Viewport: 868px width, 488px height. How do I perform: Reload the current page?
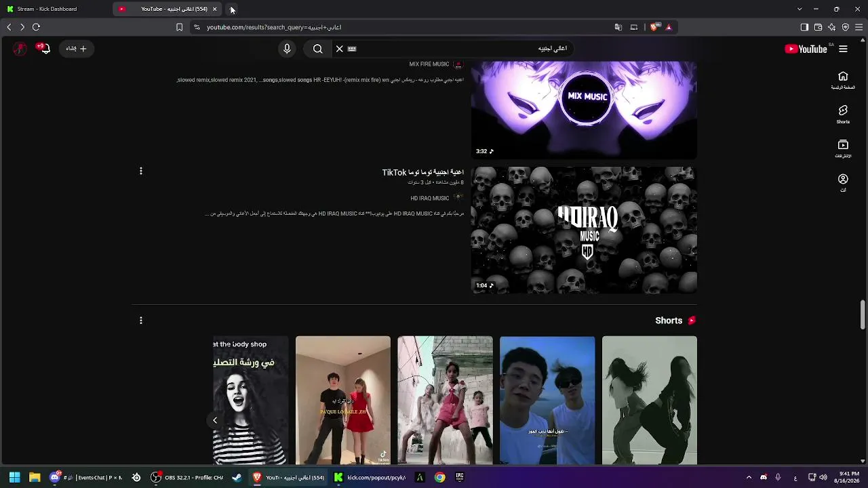[x=37, y=27]
